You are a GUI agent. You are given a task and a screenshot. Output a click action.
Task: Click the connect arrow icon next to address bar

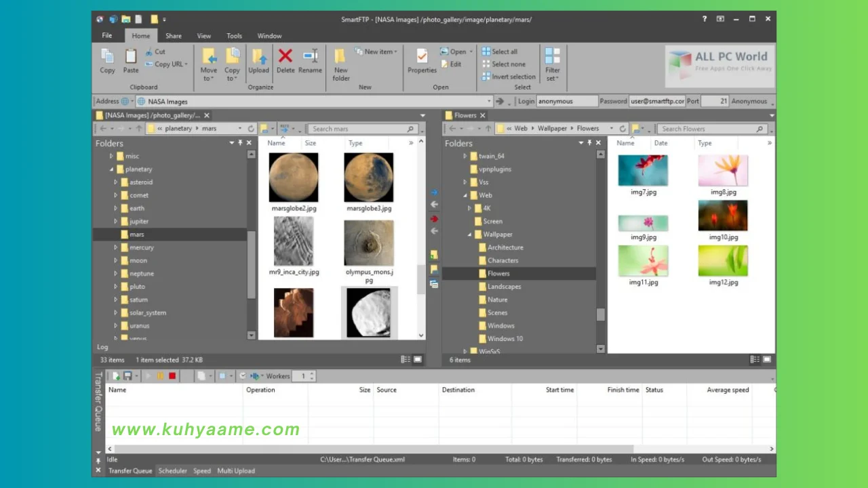[500, 101]
